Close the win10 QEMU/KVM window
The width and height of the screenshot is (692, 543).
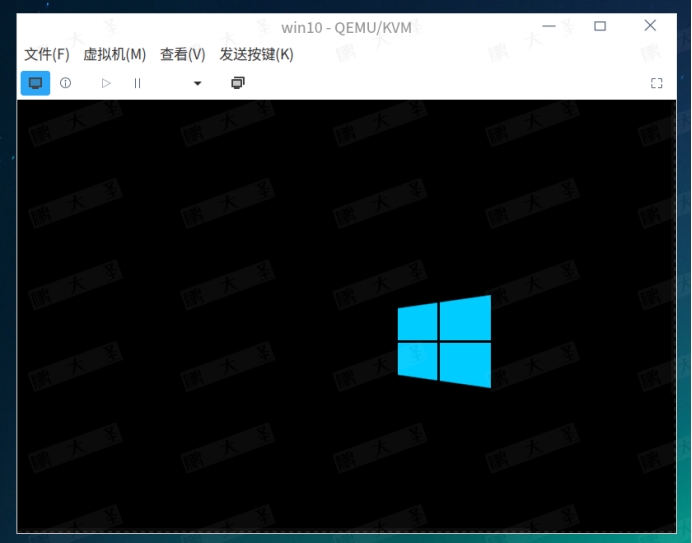click(650, 26)
